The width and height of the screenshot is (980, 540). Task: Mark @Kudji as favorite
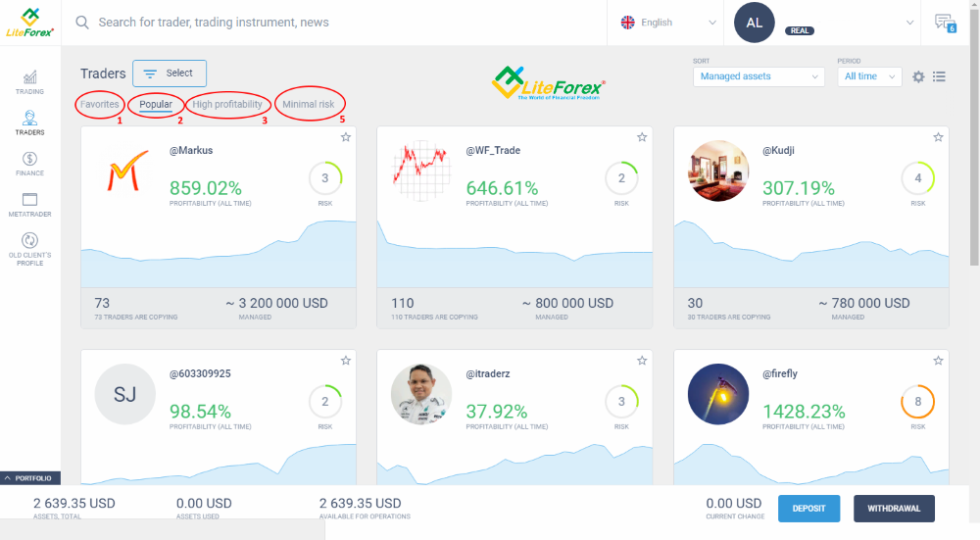(x=938, y=137)
